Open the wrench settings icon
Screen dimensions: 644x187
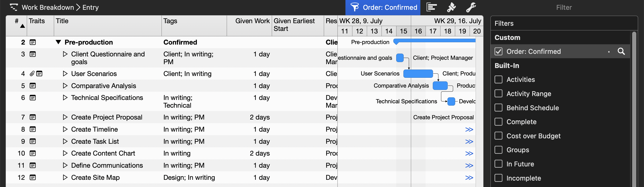click(x=471, y=7)
